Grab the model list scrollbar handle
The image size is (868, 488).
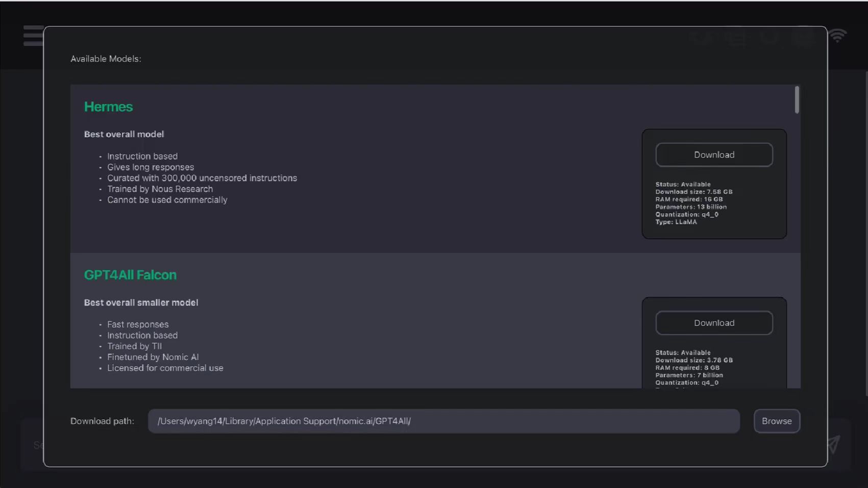click(797, 100)
